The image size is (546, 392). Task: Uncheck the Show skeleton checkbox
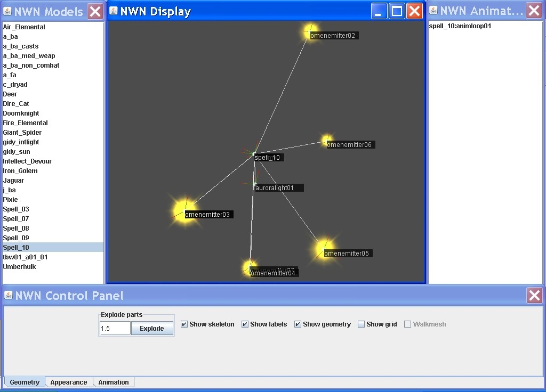pos(184,324)
